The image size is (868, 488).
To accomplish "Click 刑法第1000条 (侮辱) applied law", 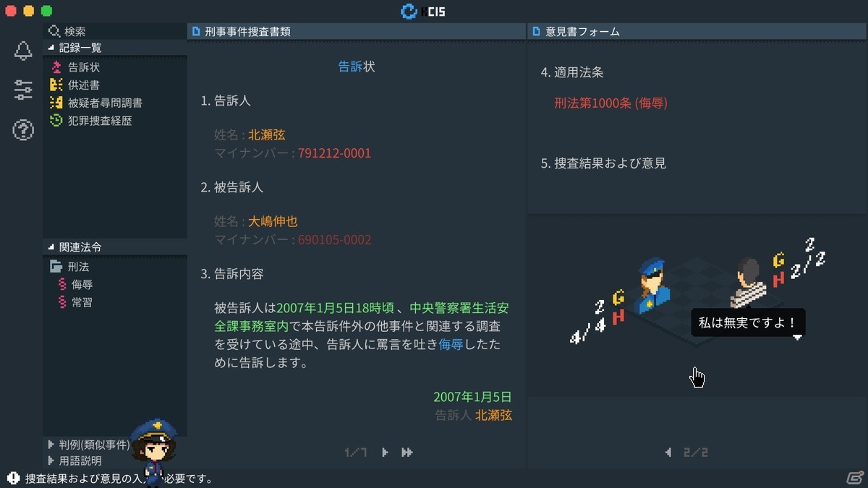I will point(610,103).
